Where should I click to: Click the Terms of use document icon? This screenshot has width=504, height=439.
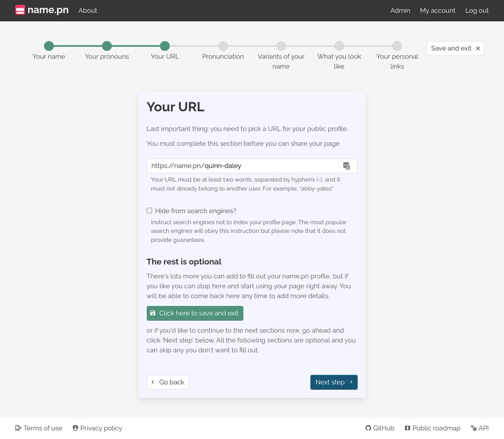(18, 428)
